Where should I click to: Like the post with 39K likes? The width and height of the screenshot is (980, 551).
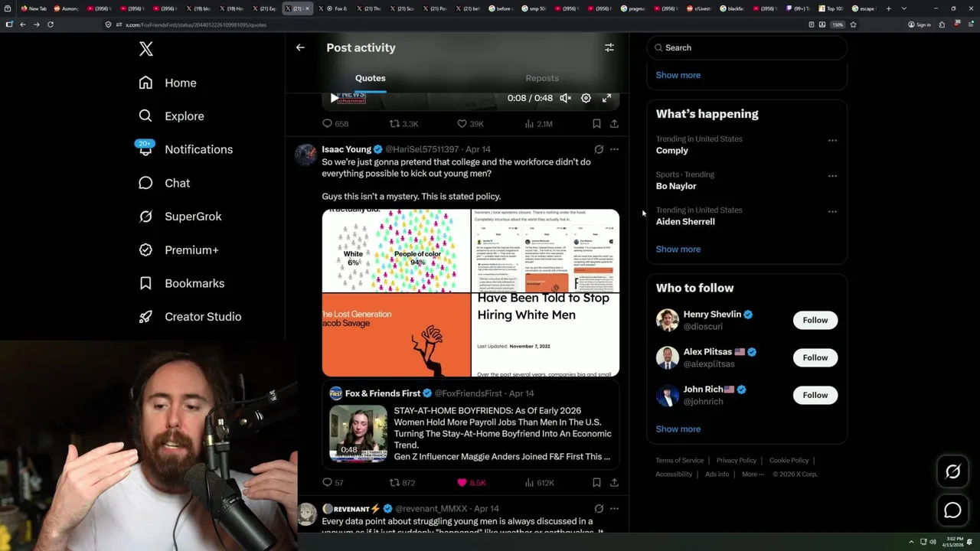[470, 124]
